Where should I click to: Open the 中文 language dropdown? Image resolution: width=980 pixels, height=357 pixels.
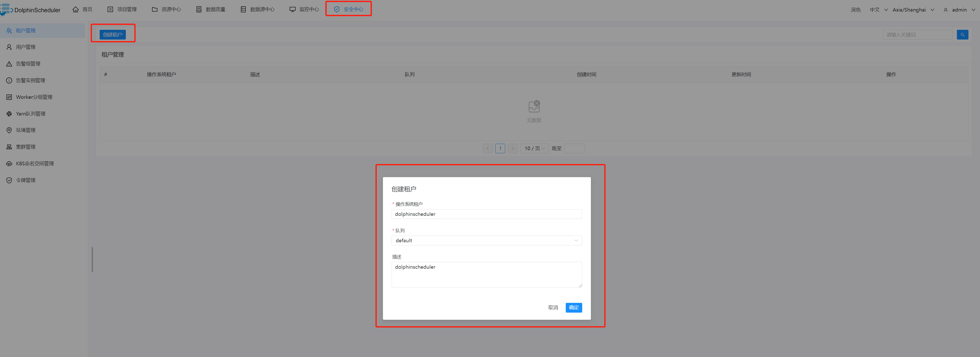[x=878, y=10]
